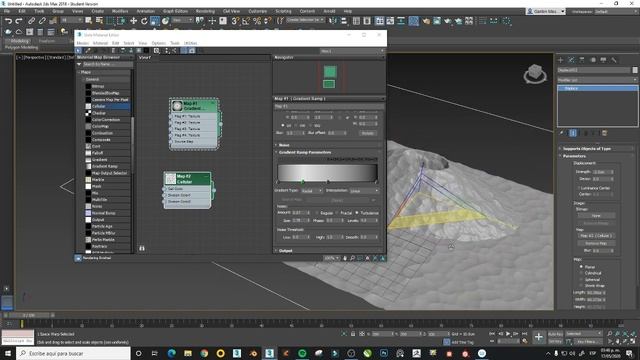Toggle the 3D Snaps icon
The width and height of the screenshot is (640, 360).
235,21
